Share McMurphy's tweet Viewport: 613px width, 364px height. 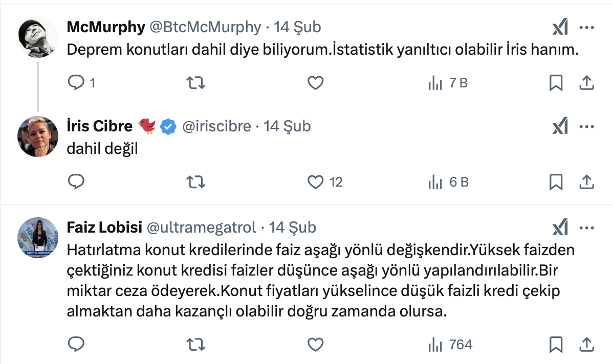(586, 82)
